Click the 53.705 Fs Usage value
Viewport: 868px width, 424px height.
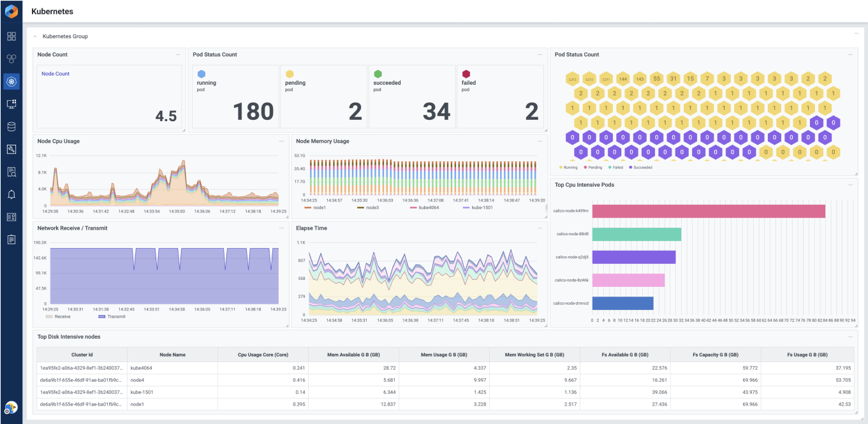[843, 380]
